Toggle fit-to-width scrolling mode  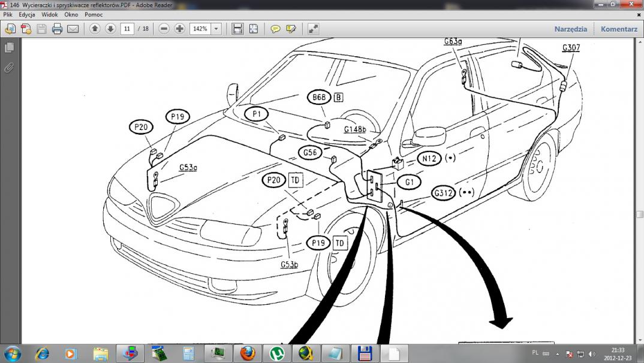(x=237, y=29)
